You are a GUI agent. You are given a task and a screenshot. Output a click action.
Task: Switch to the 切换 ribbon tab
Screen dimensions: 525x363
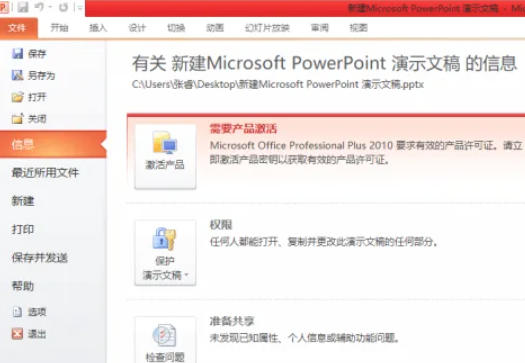(x=176, y=28)
